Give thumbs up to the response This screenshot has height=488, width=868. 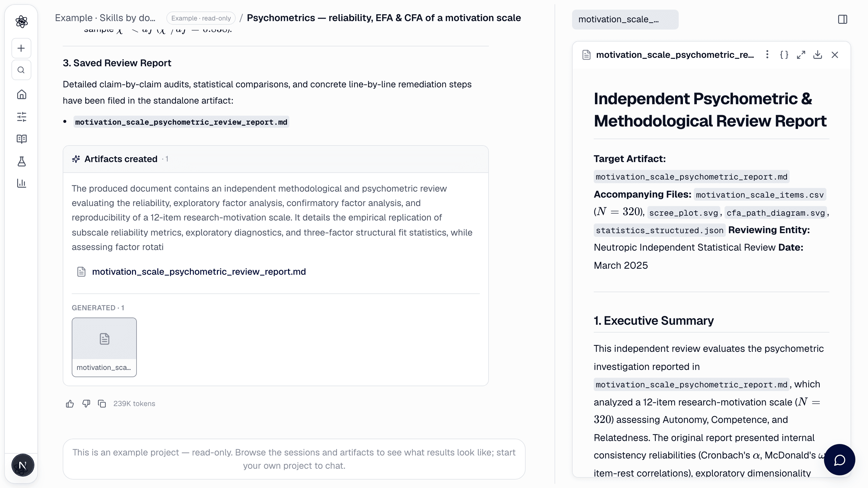[70, 403]
